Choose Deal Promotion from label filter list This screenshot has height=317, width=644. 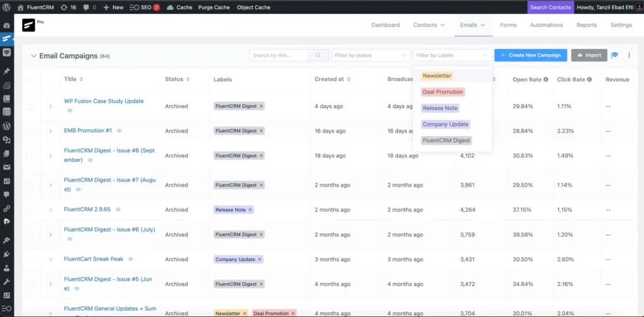443,92
